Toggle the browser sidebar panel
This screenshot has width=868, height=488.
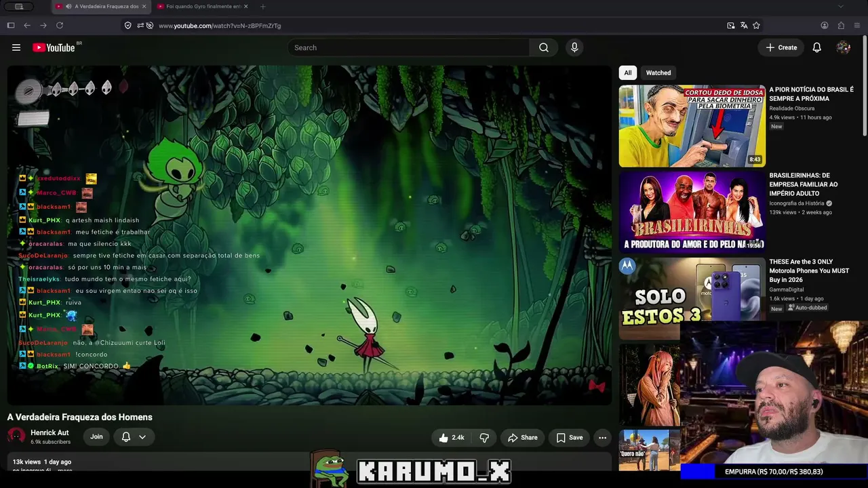(11, 26)
